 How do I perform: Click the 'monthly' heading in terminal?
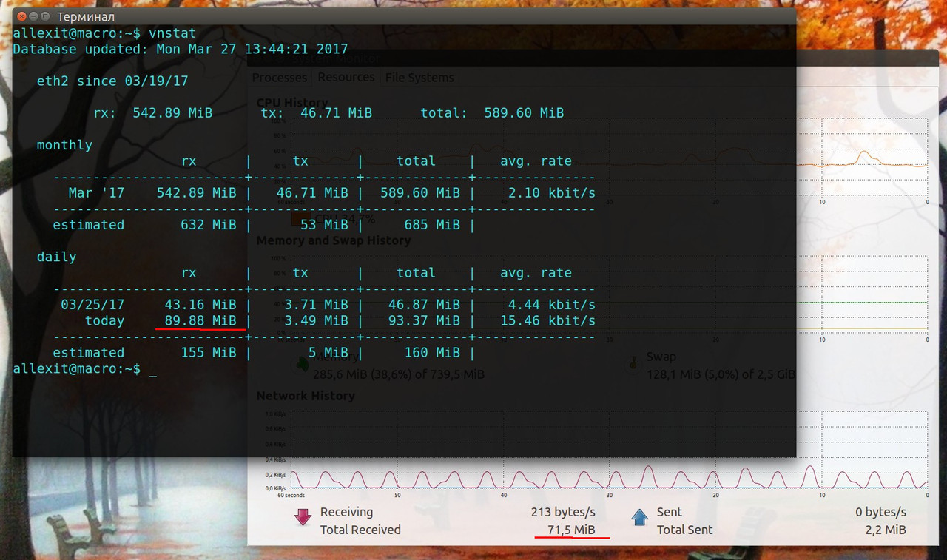pyautogui.click(x=65, y=145)
